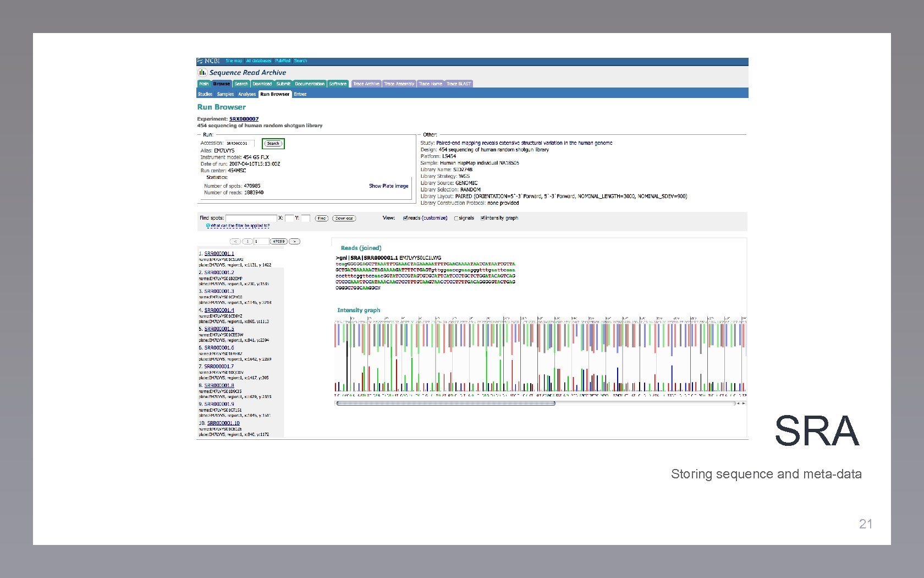Image resolution: width=924 pixels, height=578 pixels.
Task: Disable the reads (customize) checkbox
Action: 405,219
